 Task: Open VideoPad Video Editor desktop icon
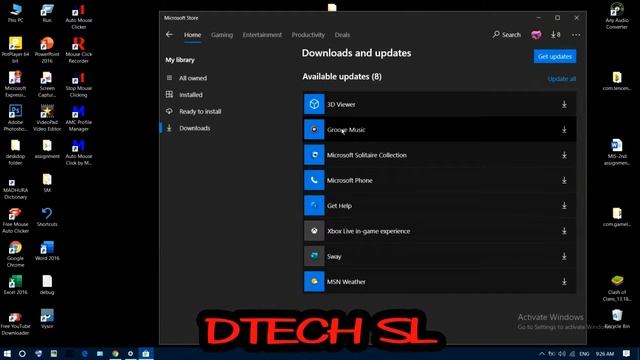(x=47, y=118)
